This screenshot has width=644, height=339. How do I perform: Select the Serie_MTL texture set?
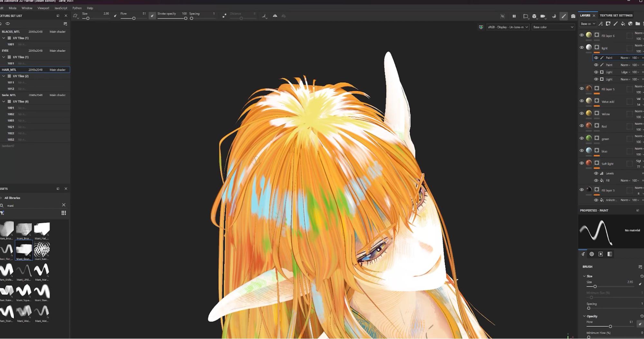[x=35, y=95]
